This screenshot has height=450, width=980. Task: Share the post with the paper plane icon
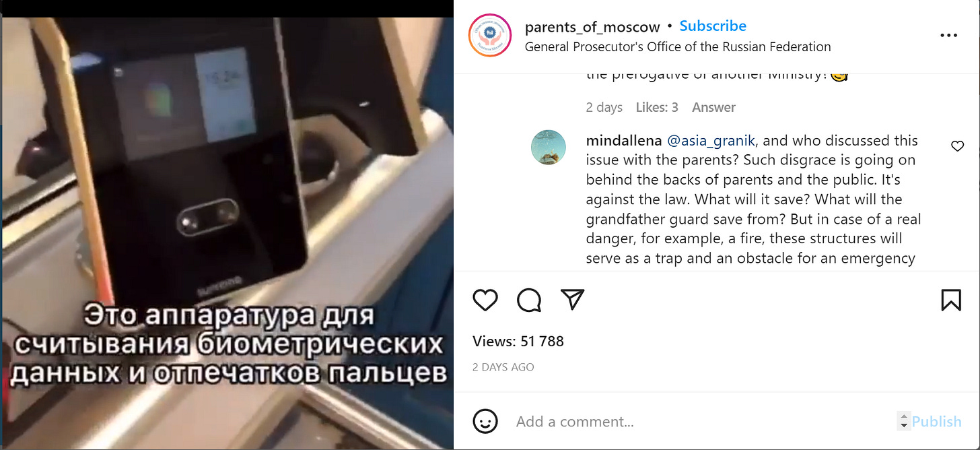pyautogui.click(x=573, y=300)
